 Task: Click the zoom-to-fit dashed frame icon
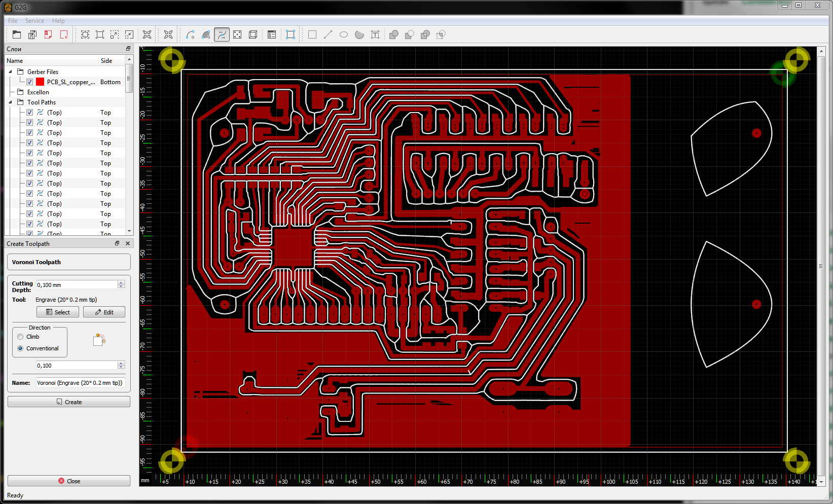(x=85, y=34)
